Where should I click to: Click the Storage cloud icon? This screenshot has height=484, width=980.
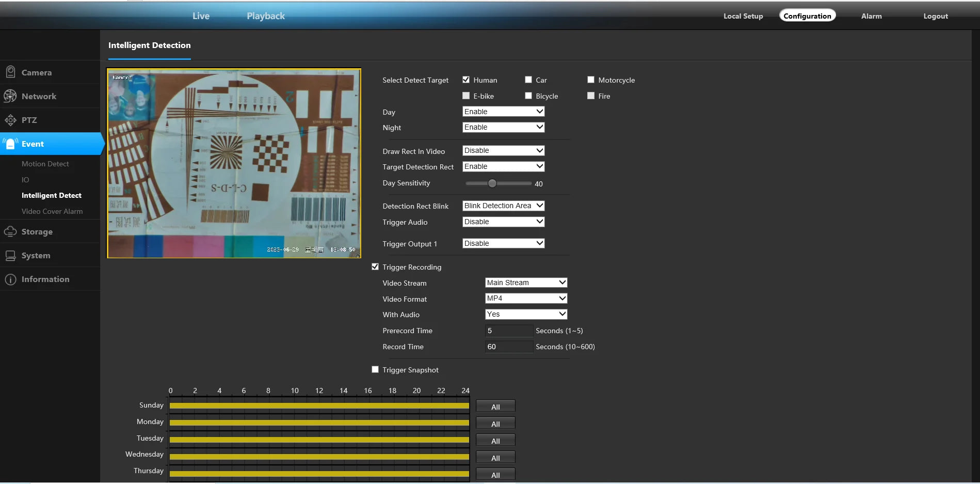pyautogui.click(x=10, y=231)
